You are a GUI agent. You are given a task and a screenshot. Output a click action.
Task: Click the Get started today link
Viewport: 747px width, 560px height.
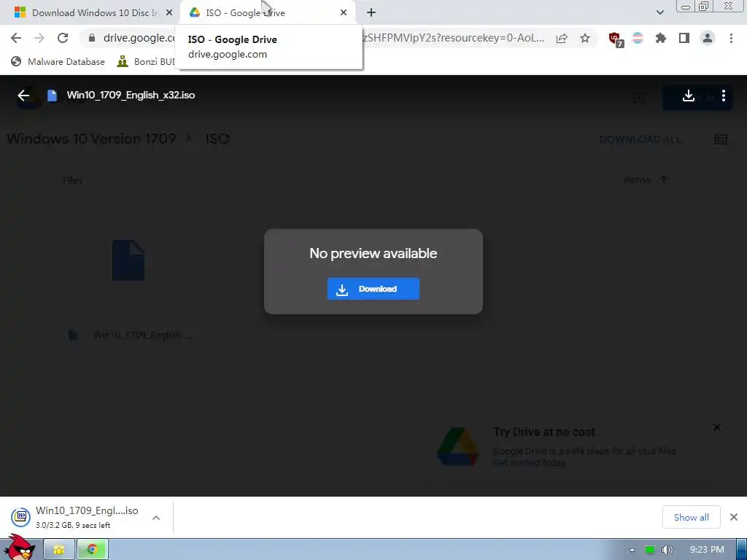530,462
